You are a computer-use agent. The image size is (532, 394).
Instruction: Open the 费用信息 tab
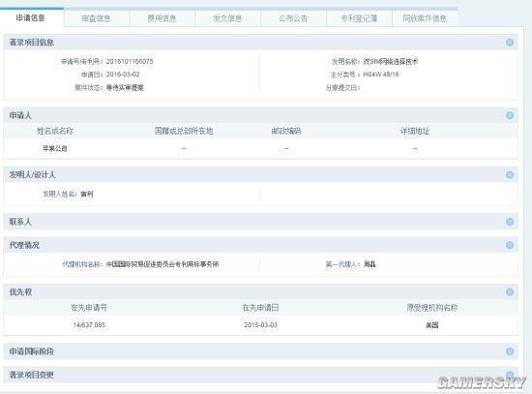tap(162, 18)
